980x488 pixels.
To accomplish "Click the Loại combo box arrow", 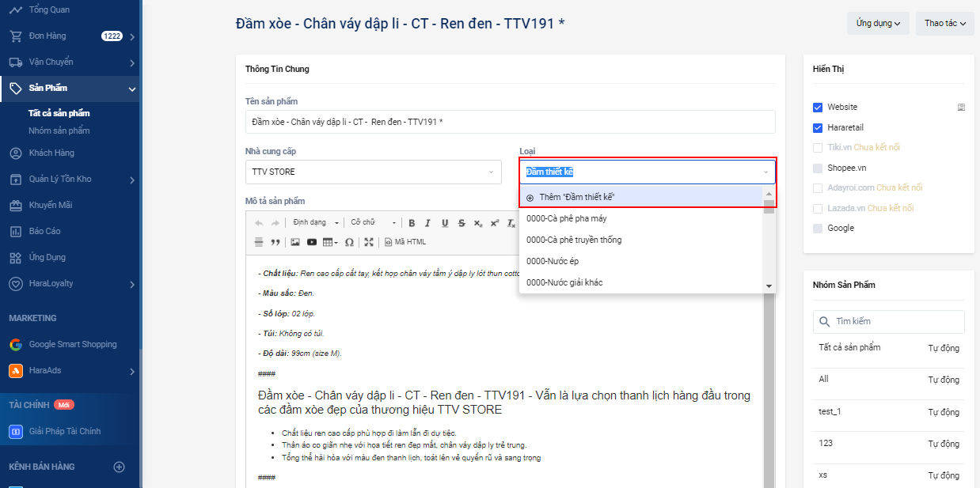I will [x=765, y=172].
